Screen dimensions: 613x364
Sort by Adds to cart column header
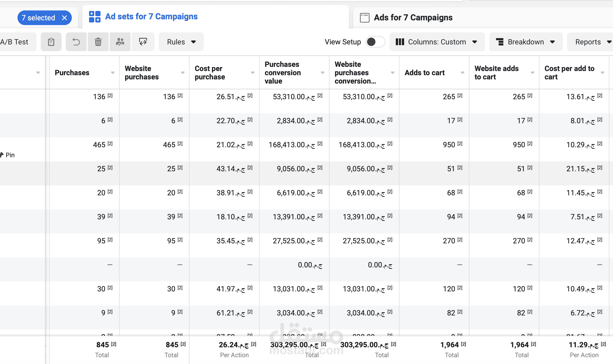(425, 73)
